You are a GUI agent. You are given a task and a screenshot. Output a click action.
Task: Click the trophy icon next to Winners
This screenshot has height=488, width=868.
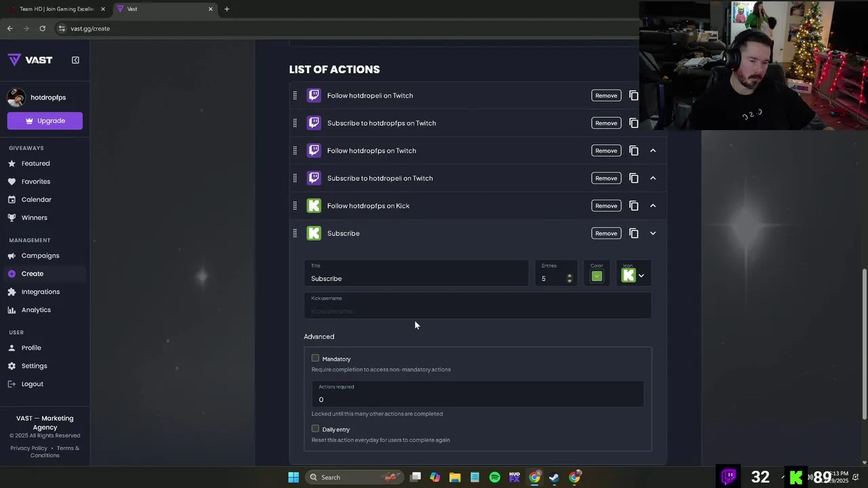(x=12, y=218)
